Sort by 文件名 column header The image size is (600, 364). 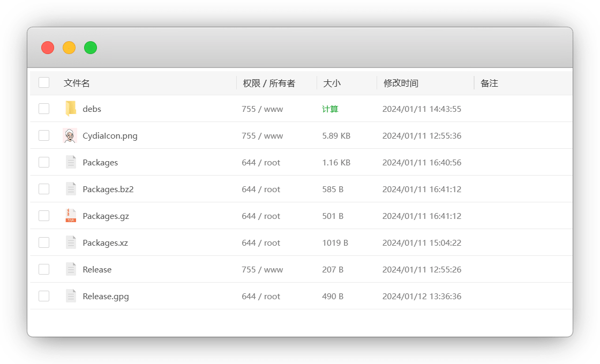click(77, 83)
